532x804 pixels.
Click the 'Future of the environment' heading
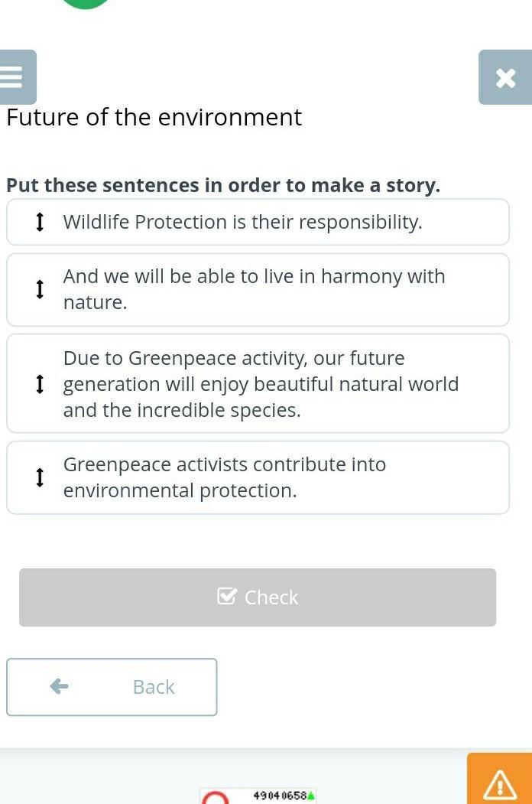pyautogui.click(x=154, y=117)
